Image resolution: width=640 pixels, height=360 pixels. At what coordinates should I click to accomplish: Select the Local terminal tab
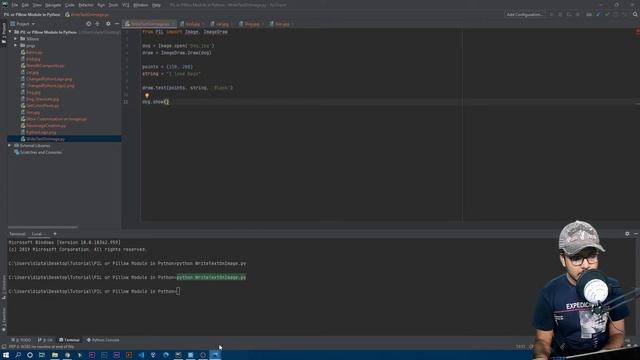point(37,234)
